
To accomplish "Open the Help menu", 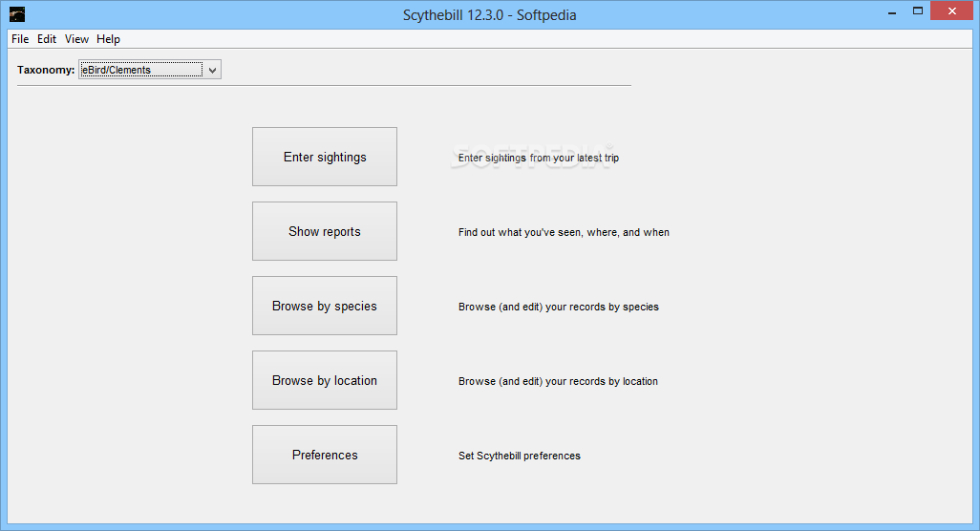I will point(108,39).
